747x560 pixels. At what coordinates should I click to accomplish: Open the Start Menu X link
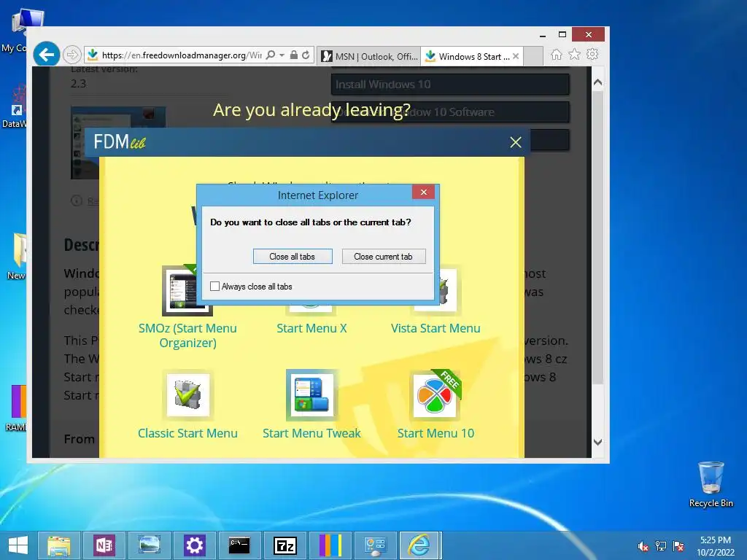click(x=311, y=328)
